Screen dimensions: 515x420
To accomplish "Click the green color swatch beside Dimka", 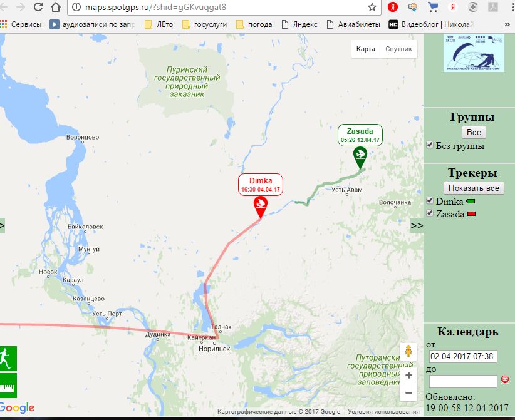I will pos(471,202).
